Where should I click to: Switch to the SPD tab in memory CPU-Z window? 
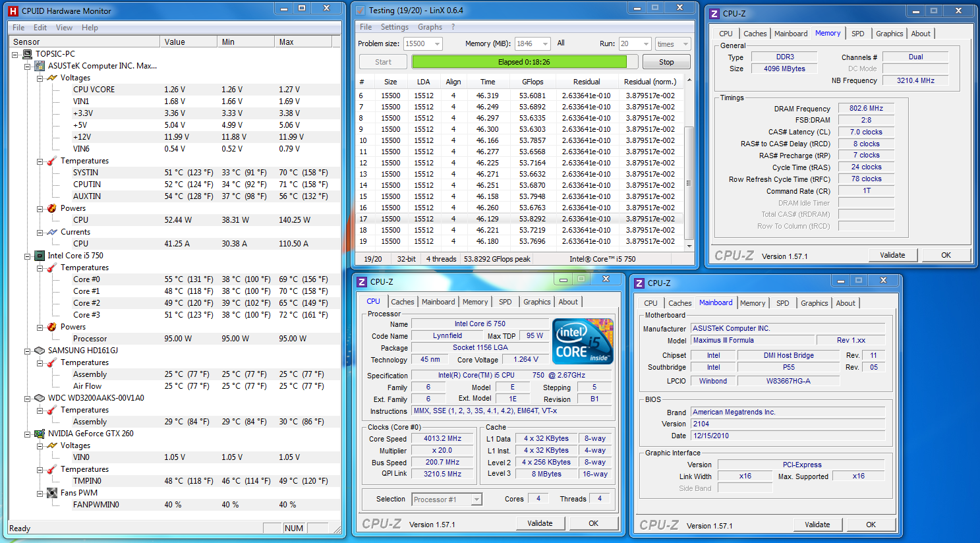point(857,34)
